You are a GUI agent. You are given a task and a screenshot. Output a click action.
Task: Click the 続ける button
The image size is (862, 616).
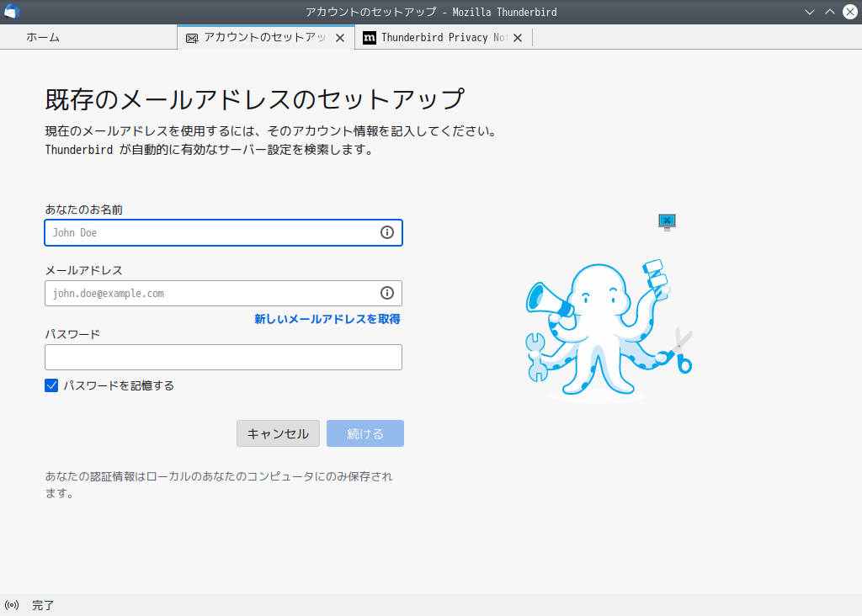[x=365, y=433]
